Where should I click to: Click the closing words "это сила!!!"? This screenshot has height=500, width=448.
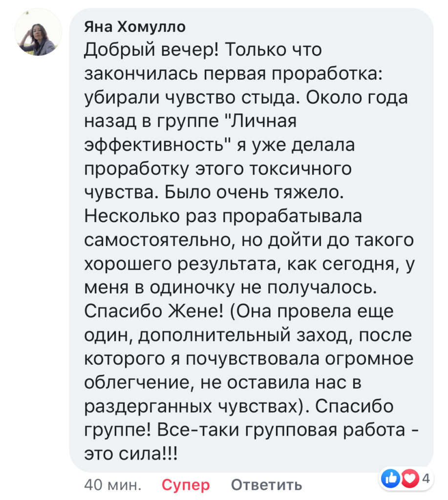pos(132,454)
